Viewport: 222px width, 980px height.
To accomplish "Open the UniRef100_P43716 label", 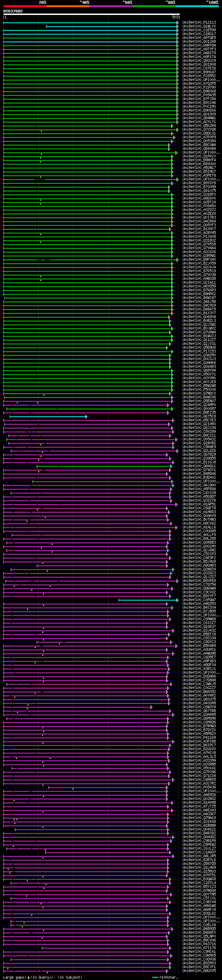I will (199, 944).
